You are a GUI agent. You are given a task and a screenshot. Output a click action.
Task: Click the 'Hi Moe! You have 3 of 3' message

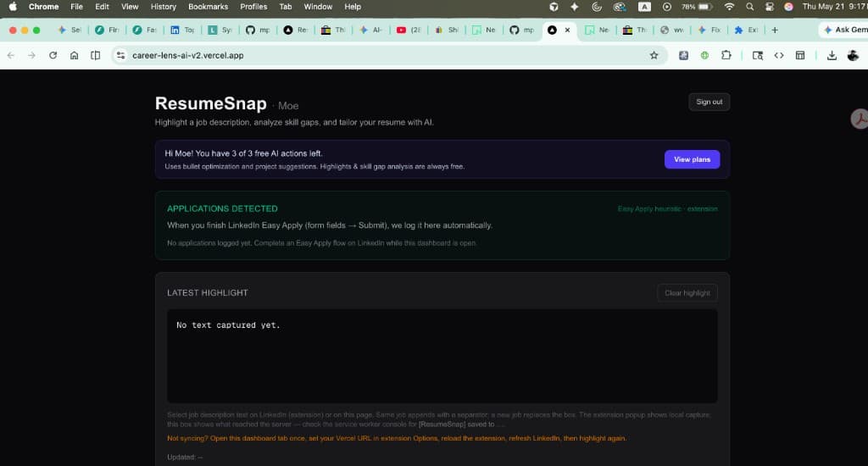243,153
